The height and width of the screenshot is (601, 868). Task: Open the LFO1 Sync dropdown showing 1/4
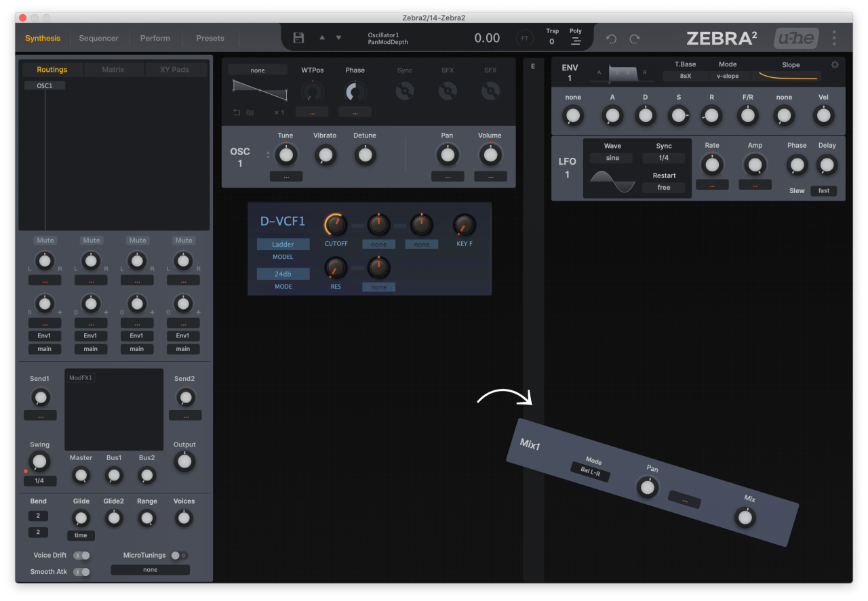[664, 157]
